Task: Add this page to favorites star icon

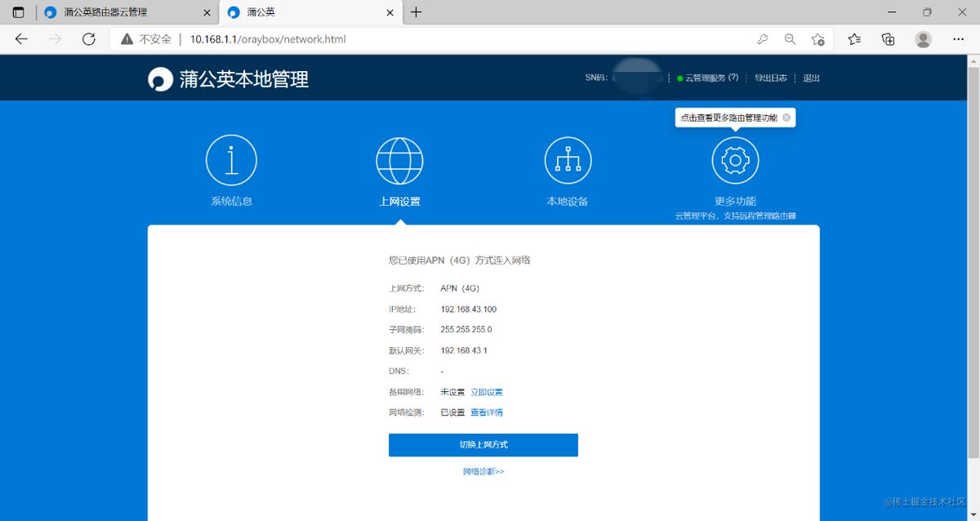Action: coord(817,38)
